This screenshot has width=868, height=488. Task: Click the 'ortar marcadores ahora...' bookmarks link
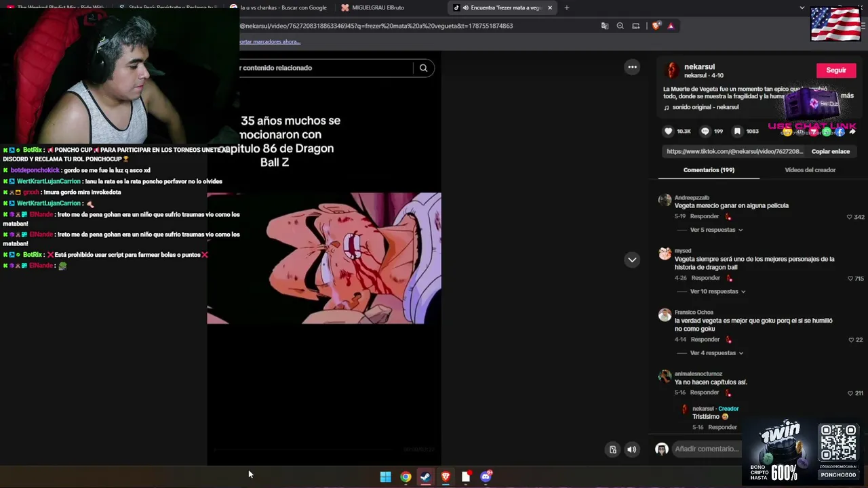(270, 41)
